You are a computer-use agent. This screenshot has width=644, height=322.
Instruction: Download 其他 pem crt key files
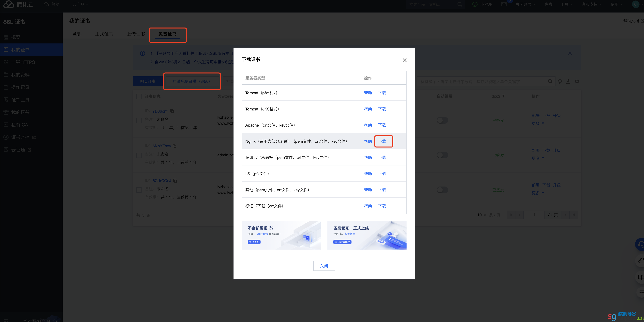pos(382,190)
